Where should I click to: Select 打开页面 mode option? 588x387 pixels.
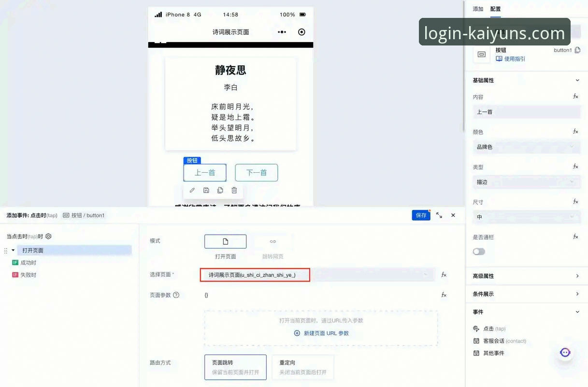click(x=225, y=241)
